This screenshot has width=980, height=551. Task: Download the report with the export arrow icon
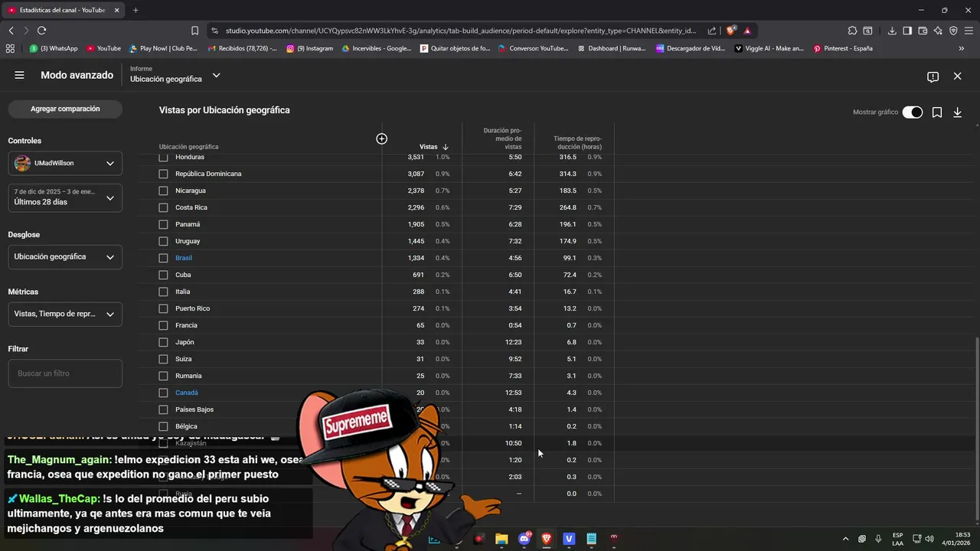tap(957, 112)
